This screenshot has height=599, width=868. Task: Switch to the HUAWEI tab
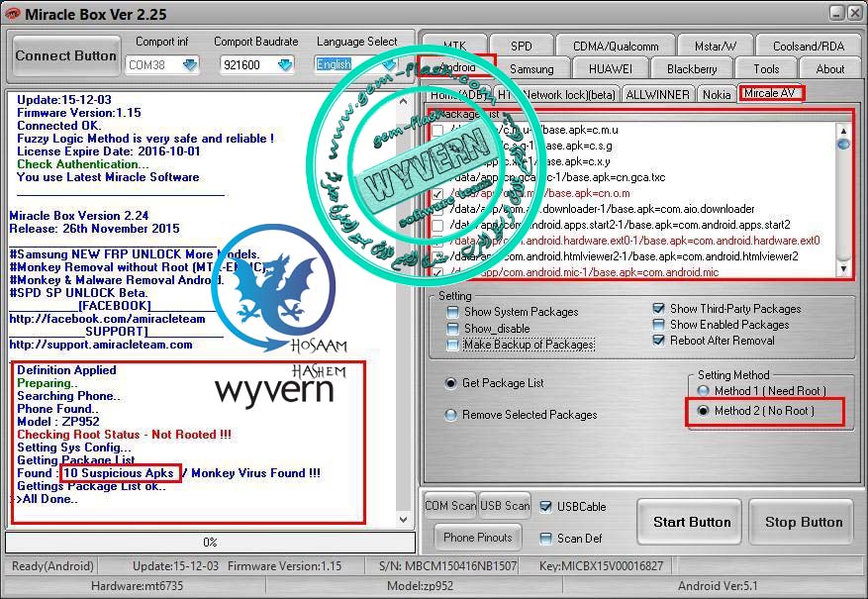click(x=610, y=68)
